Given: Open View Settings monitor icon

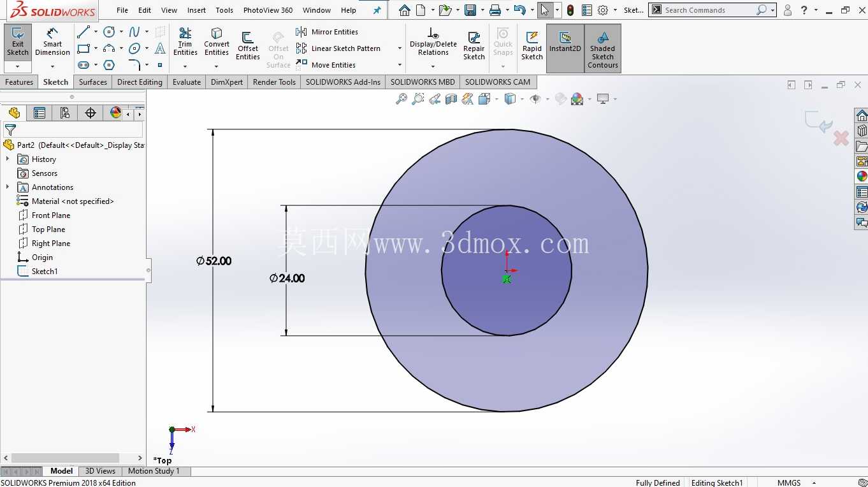Looking at the screenshot, I should [603, 99].
